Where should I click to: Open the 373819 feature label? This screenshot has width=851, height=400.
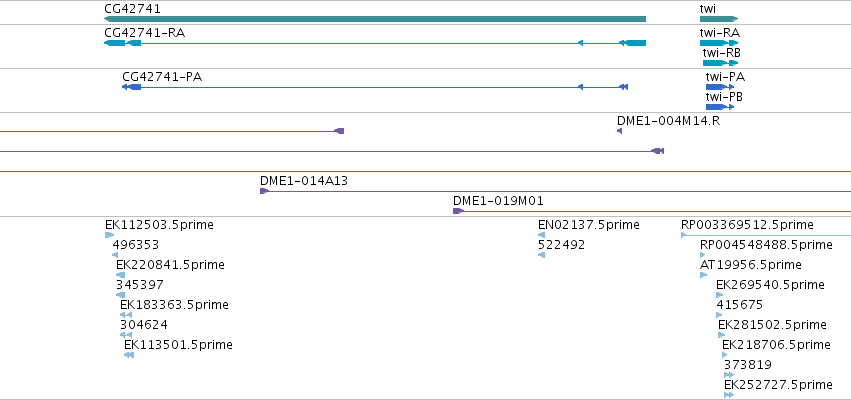tap(748, 365)
